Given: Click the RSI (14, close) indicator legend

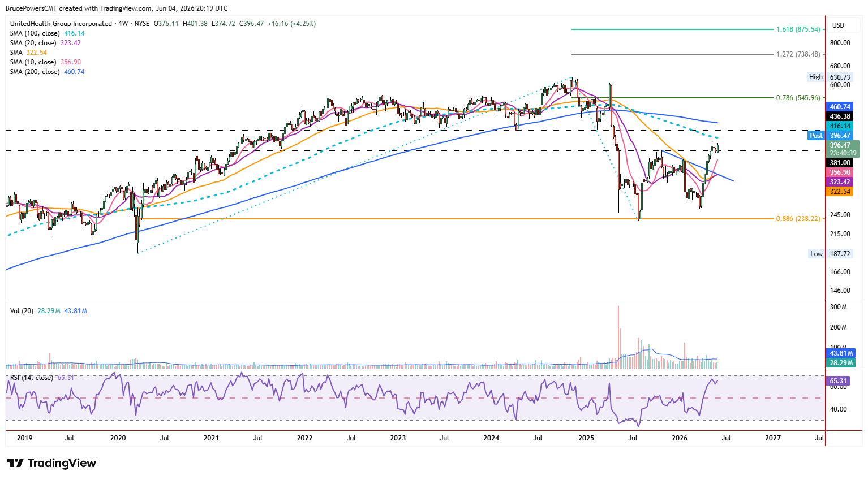Looking at the screenshot, I should (x=42, y=377).
